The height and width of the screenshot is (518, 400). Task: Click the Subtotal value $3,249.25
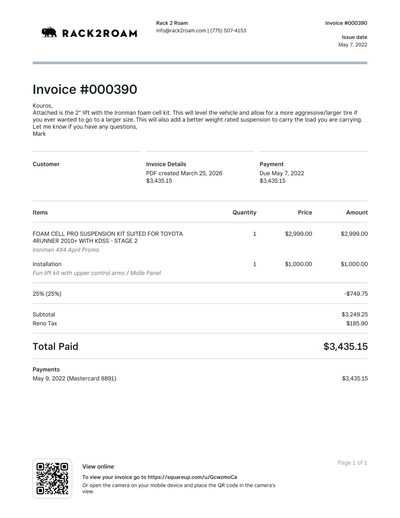pos(355,314)
